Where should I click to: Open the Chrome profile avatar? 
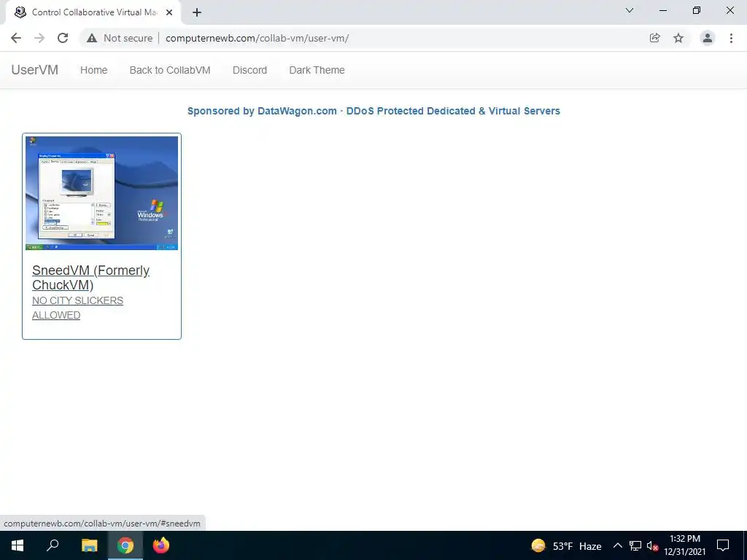(x=708, y=38)
